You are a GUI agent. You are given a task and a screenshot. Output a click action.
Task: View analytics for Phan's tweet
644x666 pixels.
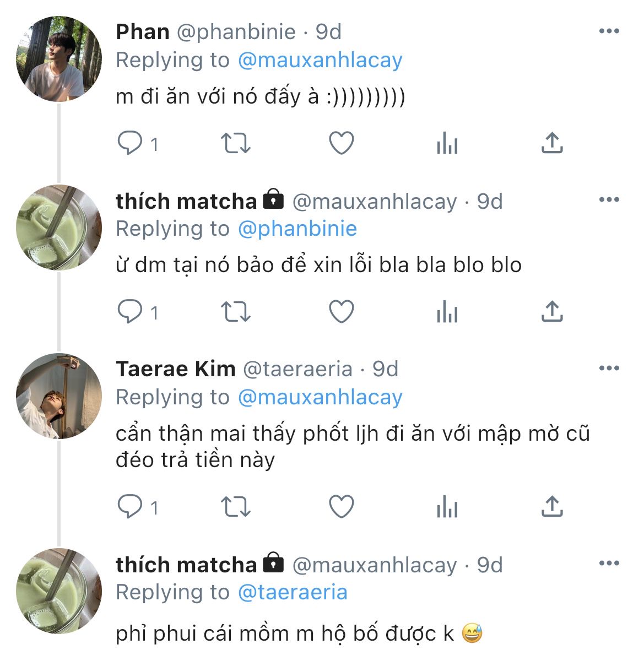[447, 144]
